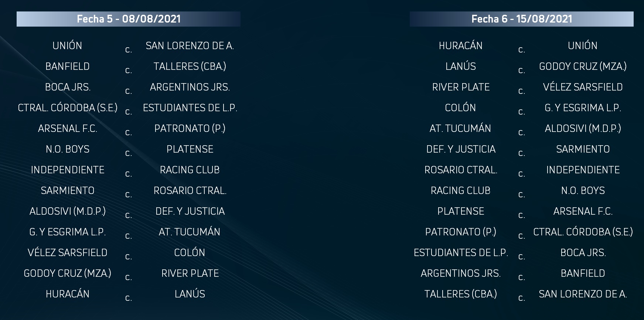Select Argentinos Jrs. in the Fecha 6 fixtures
This screenshot has height=320, width=644.
pyautogui.click(x=460, y=273)
